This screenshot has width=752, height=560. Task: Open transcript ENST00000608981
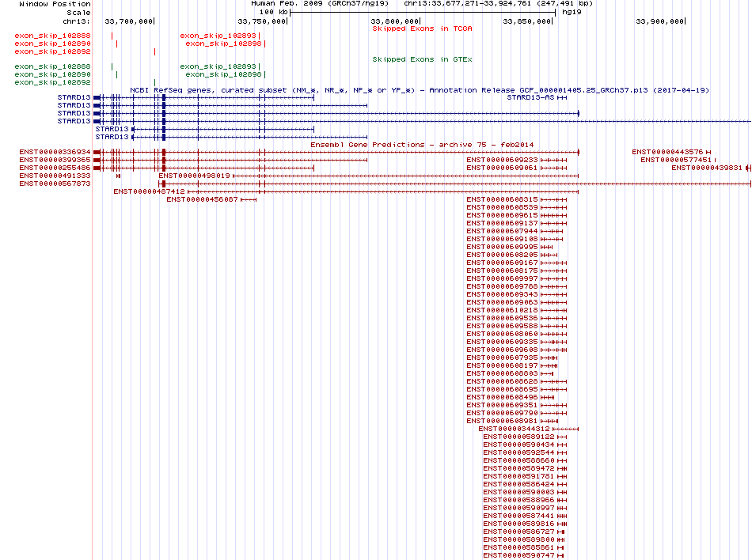pos(502,421)
